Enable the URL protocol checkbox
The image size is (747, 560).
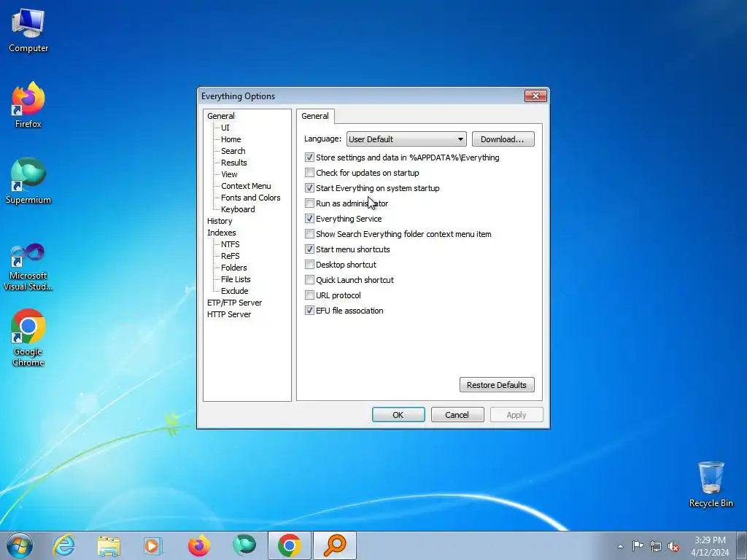(309, 295)
